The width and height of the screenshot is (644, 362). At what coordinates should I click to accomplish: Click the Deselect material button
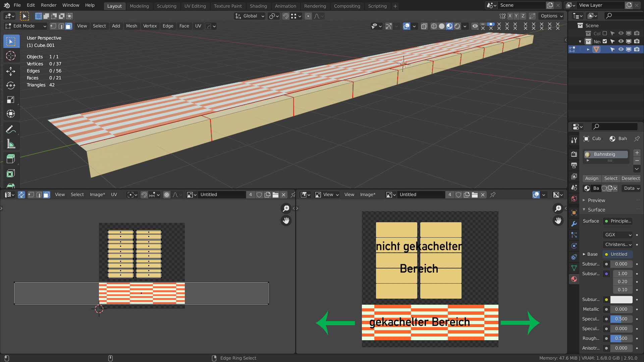click(x=630, y=179)
